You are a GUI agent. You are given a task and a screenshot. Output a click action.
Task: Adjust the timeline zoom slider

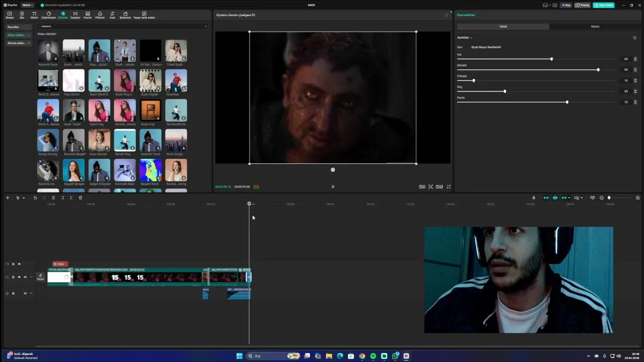tap(609, 198)
